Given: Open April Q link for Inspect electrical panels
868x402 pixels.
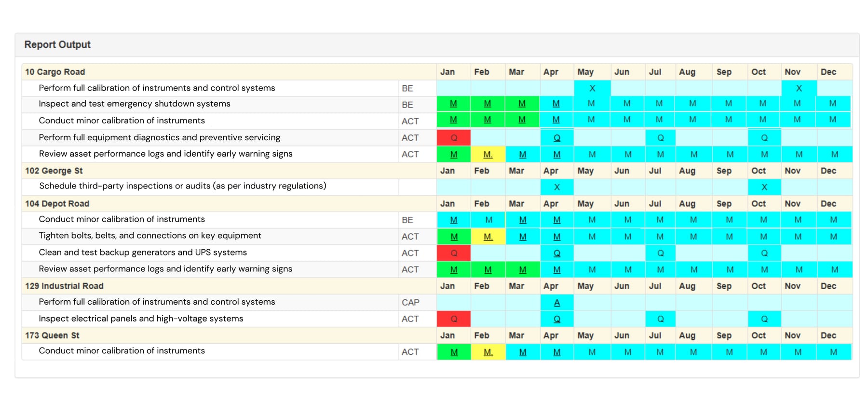Looking at the screenshot, I should [557, 319].
